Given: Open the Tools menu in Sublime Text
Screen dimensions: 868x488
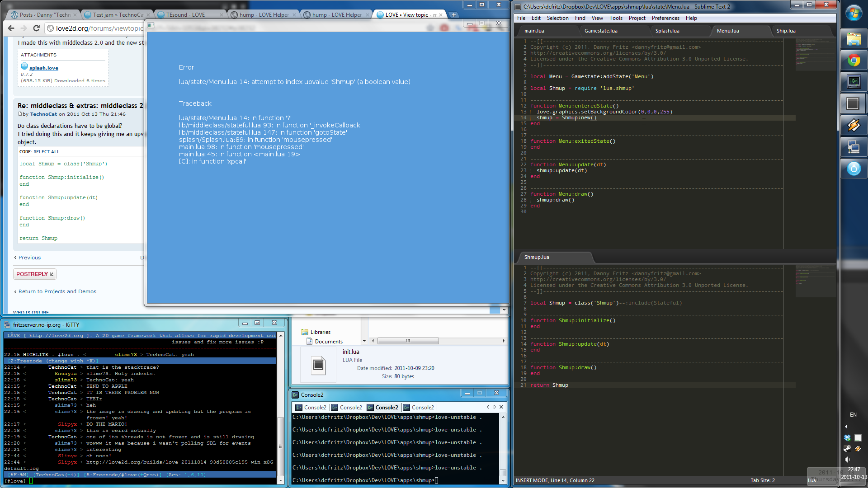Looking at the screenshot, I should coord(616,18).
